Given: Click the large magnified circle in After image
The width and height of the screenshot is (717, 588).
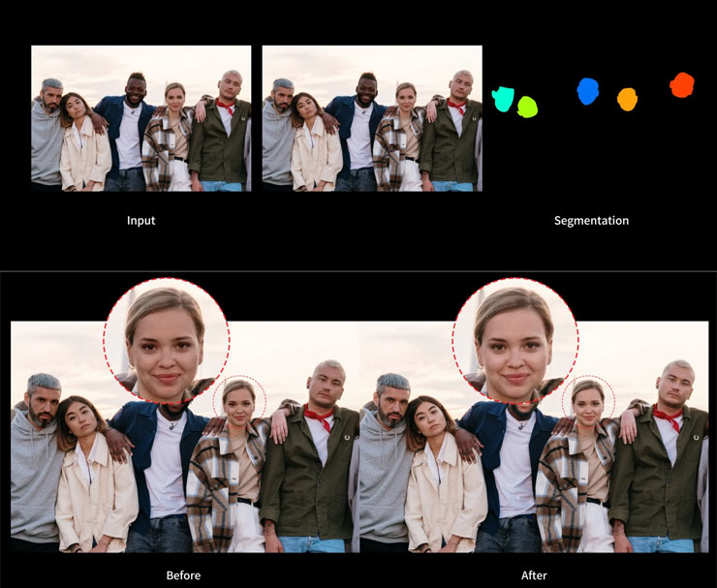Looking at the screenshot, I should coord(515,339).
